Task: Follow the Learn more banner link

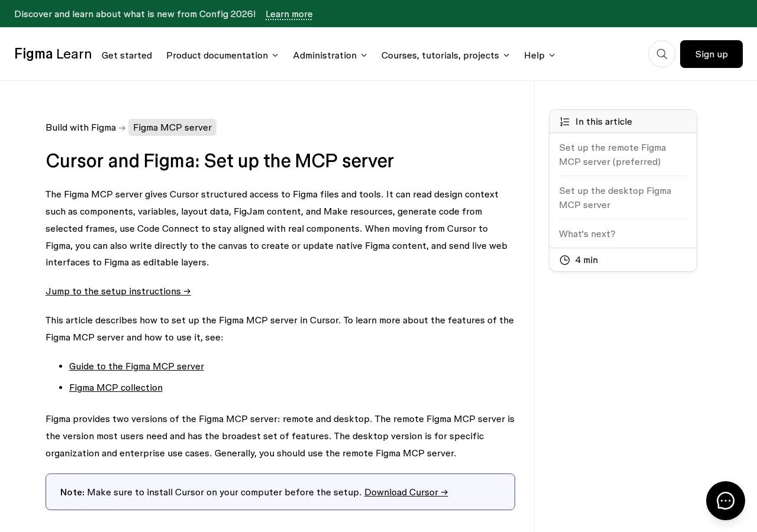Action: pos(289,14)
